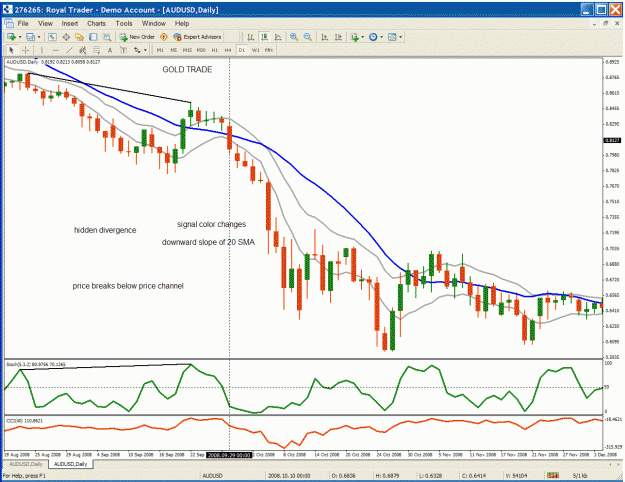Open the Window menu

[154, 24]
